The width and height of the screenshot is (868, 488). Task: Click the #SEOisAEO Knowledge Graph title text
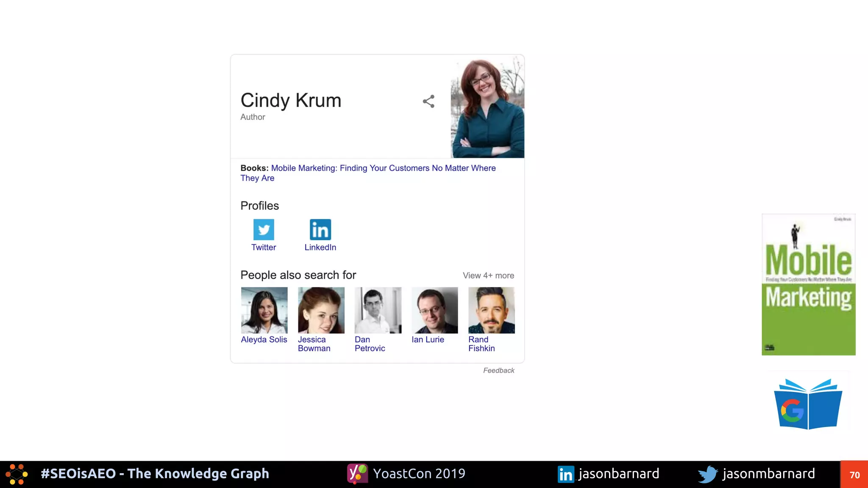(x=155, y=474)
